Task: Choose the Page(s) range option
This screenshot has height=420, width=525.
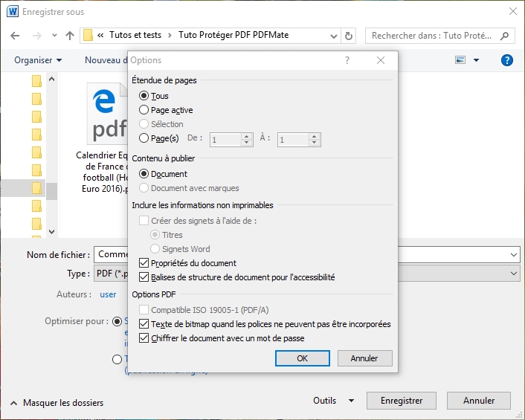Action: pyautogui.click(x=144, y=138)
